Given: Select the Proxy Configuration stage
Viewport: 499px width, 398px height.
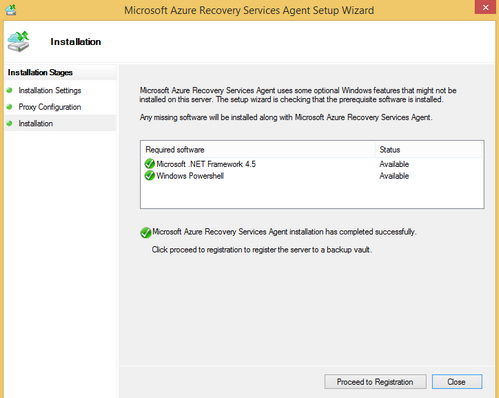Looking at the screenshot, I should coord(50,107).
